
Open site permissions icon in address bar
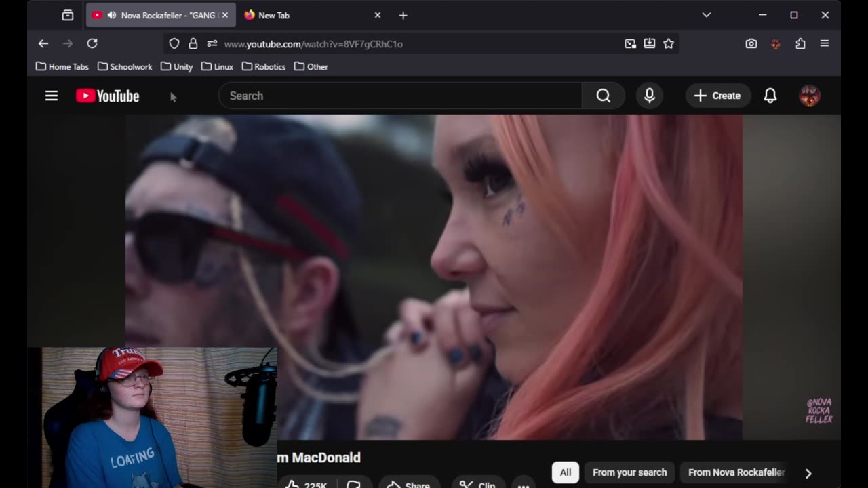212,43
